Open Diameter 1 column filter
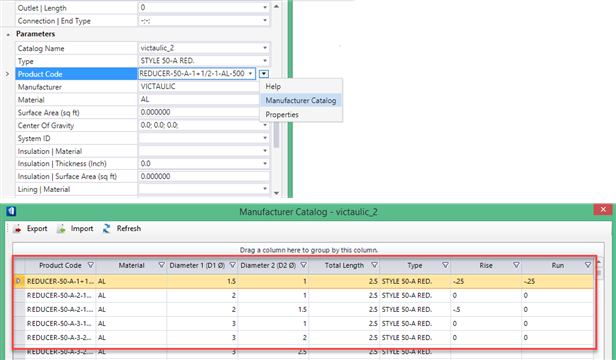The height and width of the screenshot is (360, 616). click(233, 265)
